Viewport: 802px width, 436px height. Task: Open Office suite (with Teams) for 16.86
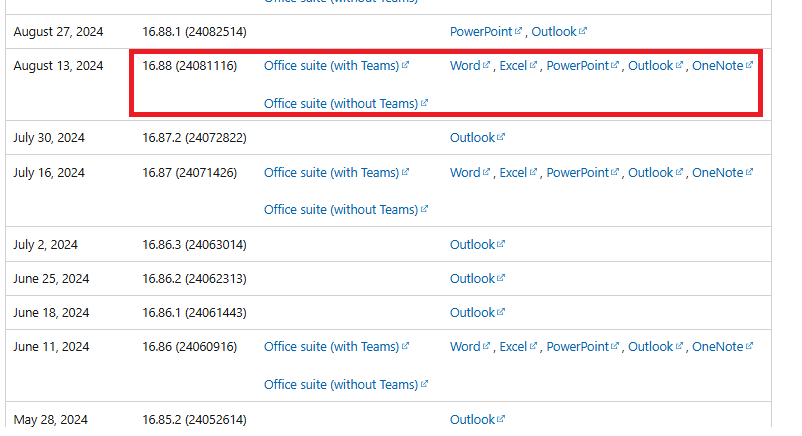[x=336, y=347]
